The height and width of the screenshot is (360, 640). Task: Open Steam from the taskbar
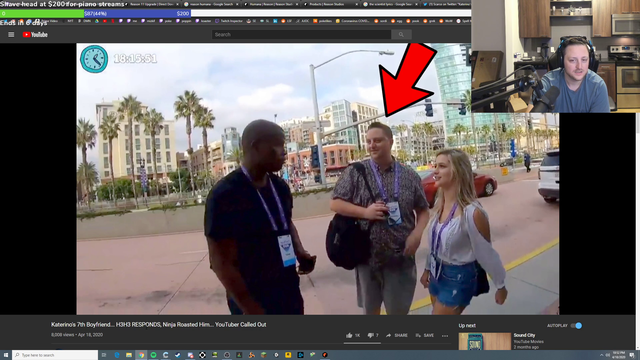[178, 355]
